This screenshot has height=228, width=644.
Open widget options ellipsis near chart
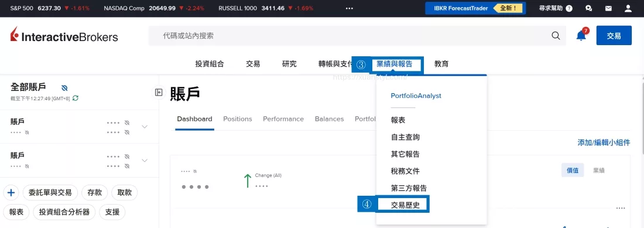(620, 208)
